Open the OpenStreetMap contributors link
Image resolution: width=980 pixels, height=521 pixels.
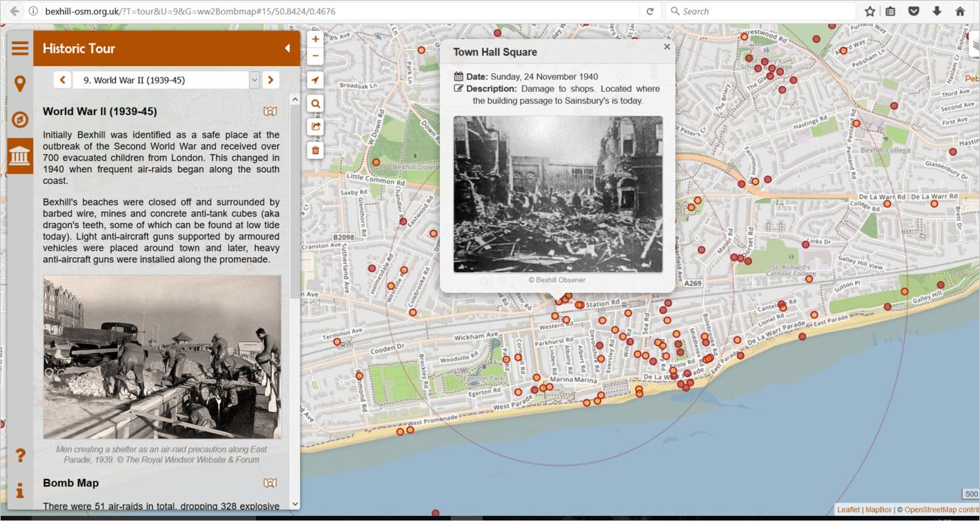(939, 509)
